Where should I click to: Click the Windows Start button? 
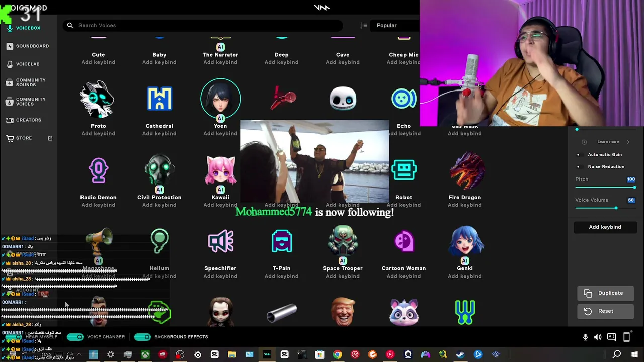(634, 354)
